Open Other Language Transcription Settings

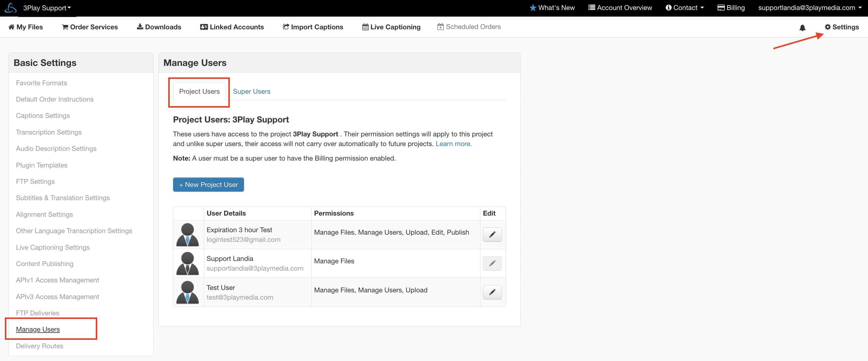coord(74,231)
